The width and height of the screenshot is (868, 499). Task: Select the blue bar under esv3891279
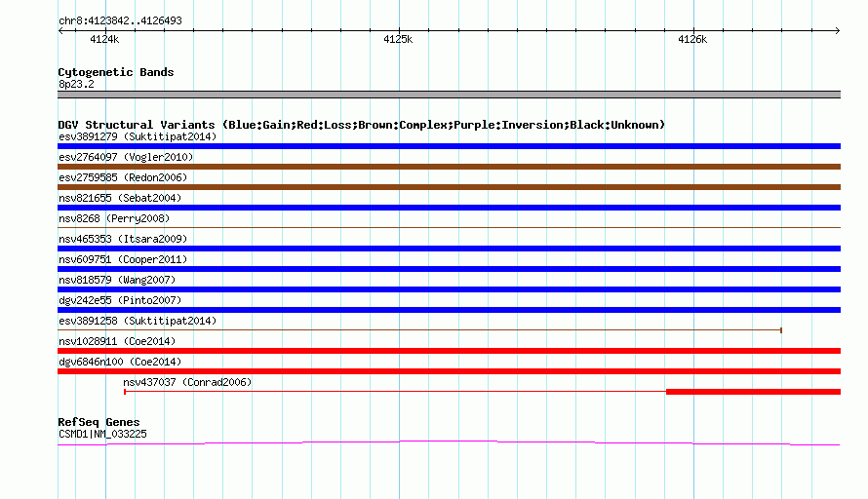click(449, 146)
